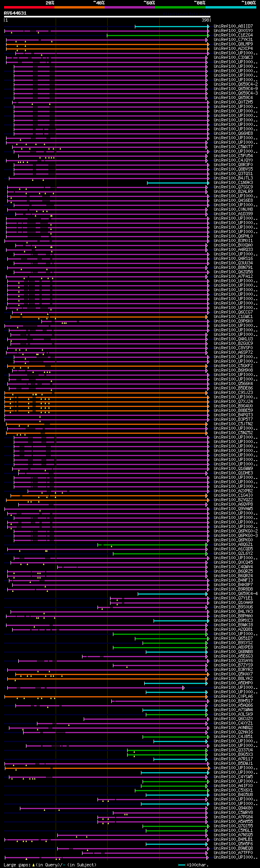Click the green ~80% identity legend segment
This screenshot has width=260, height=868.
180,7
